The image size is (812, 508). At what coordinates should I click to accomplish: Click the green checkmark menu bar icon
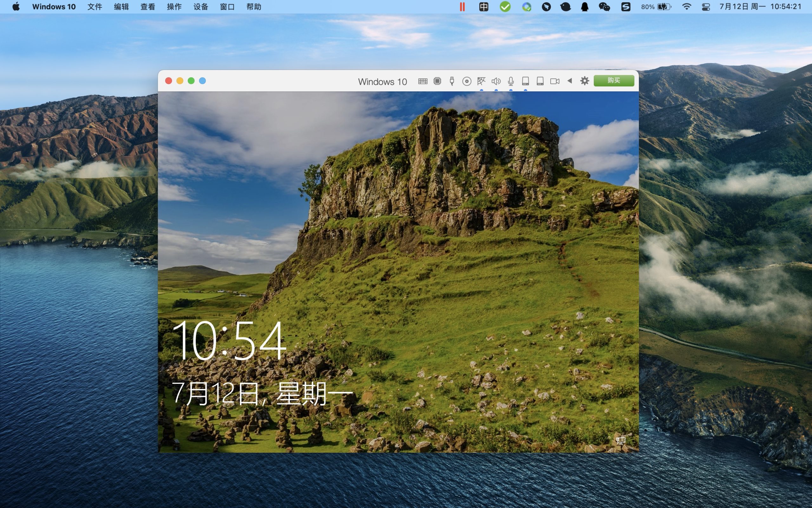point(505,7)
